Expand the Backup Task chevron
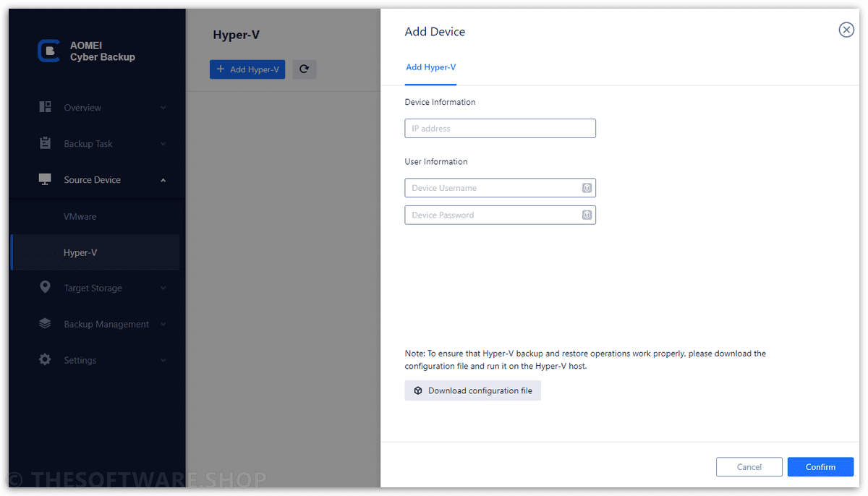The width and height of the screenshot is (868, 496). click(163, 144)
